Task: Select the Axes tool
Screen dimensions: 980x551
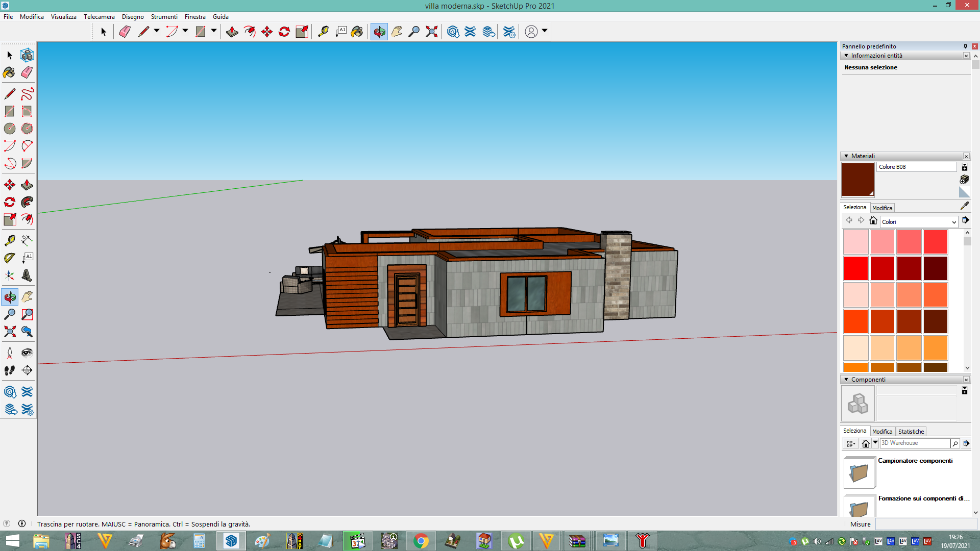Action: 10,275
